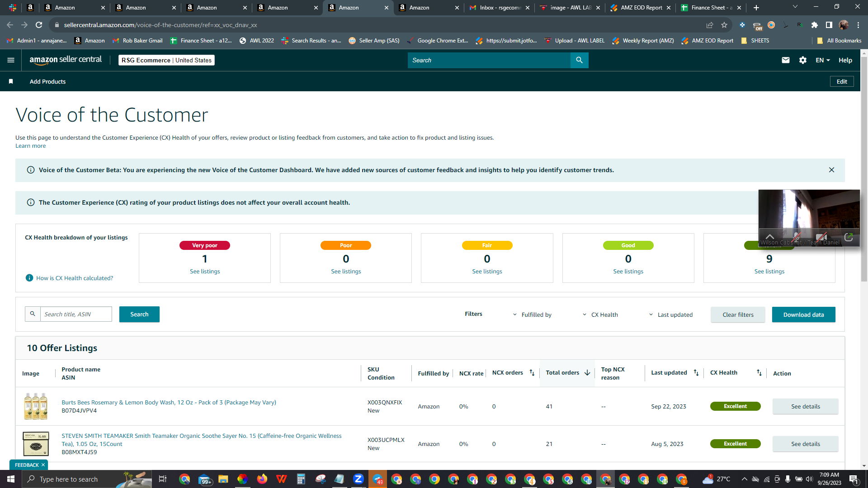Click the info icon next to CX Health calculated
Viewport: 868px width, 488px height.
click(x=29, y=278)
